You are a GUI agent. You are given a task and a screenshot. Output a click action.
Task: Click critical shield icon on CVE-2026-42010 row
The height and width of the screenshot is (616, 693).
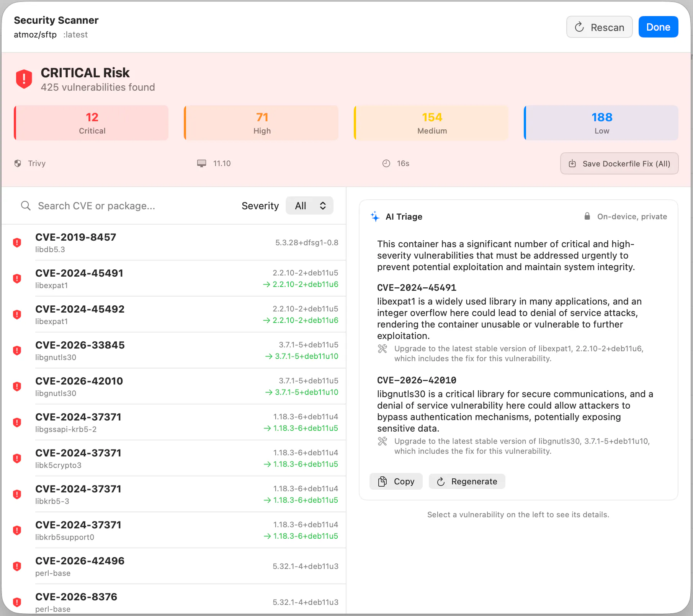pyautogui.click(x=17, y=386)
